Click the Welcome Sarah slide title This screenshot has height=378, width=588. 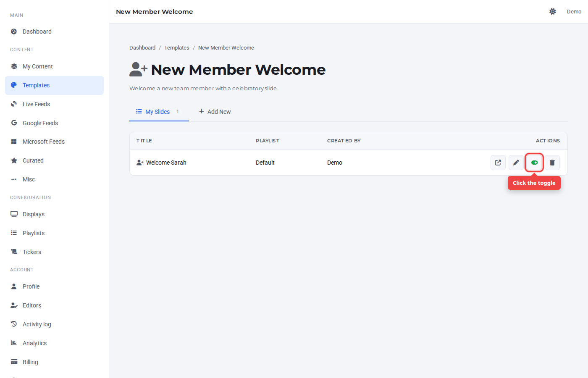coord(166,163)
